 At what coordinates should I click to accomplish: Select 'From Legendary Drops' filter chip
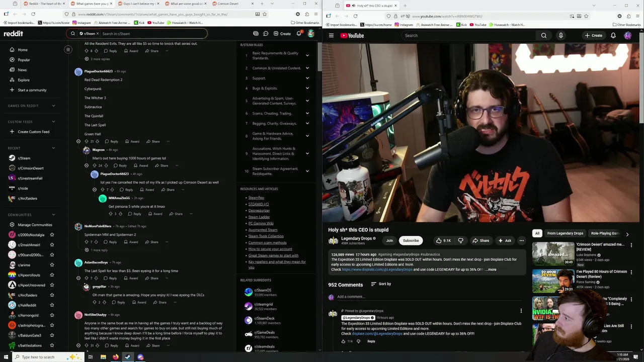[565, 233]
